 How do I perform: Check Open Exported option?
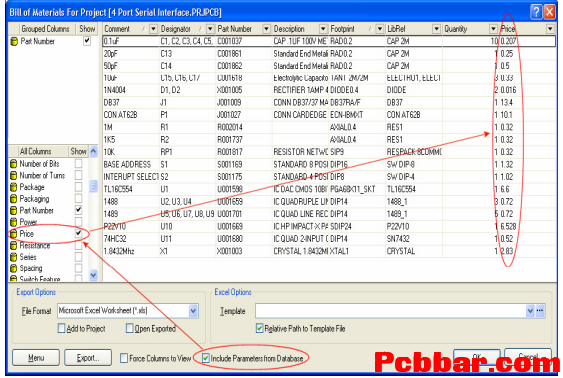130,328
